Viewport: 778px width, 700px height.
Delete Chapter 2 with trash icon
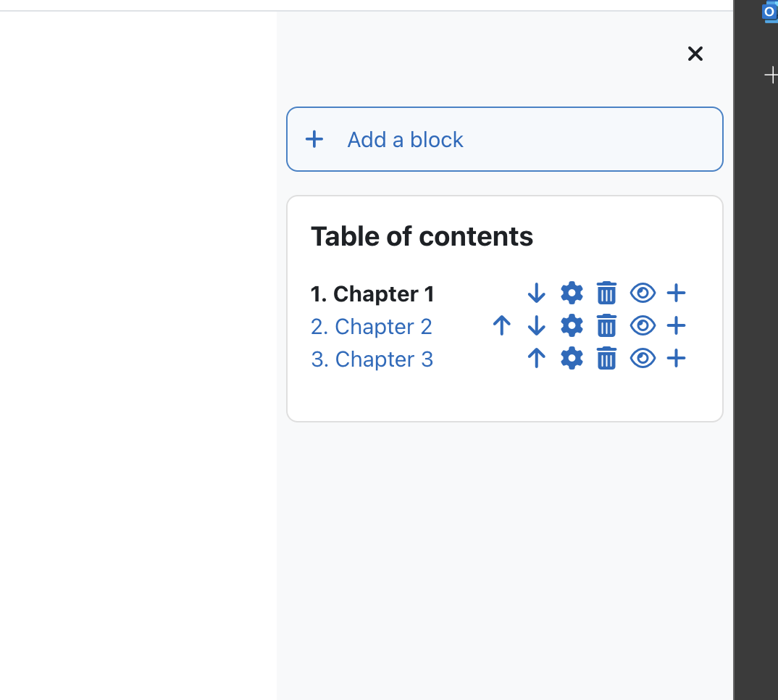[606, 325]
